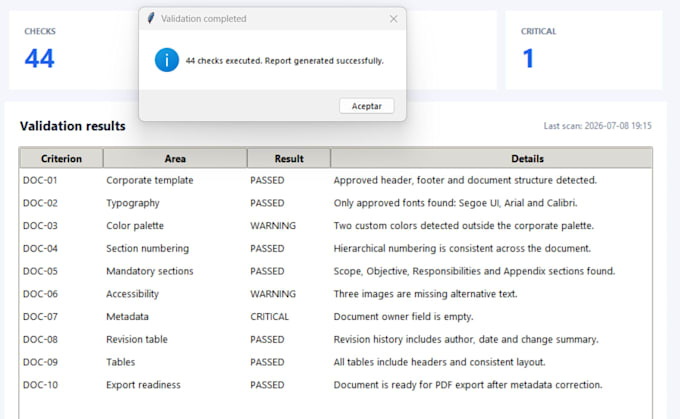The width and height of the screenshot is (680, 419).
Task: Click 'Scope, Objective, Responsibilities' detail text
Action: coord(474,271)
